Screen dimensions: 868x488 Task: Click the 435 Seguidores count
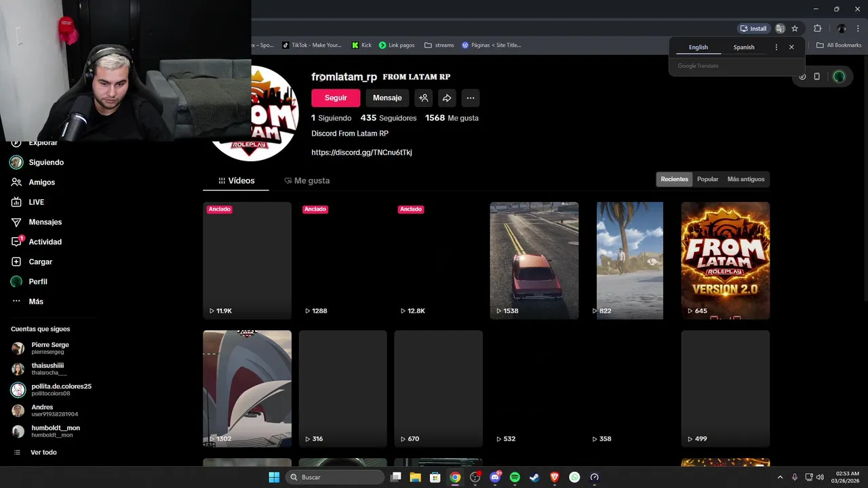389,118
